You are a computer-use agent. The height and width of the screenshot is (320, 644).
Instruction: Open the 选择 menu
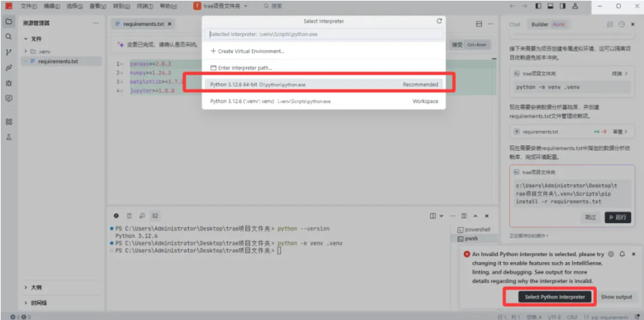click(x=74, y=6)
